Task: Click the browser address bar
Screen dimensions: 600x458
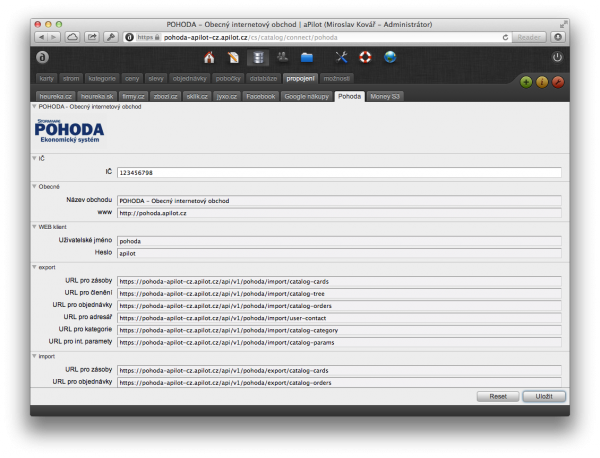Action: point(318,37)
